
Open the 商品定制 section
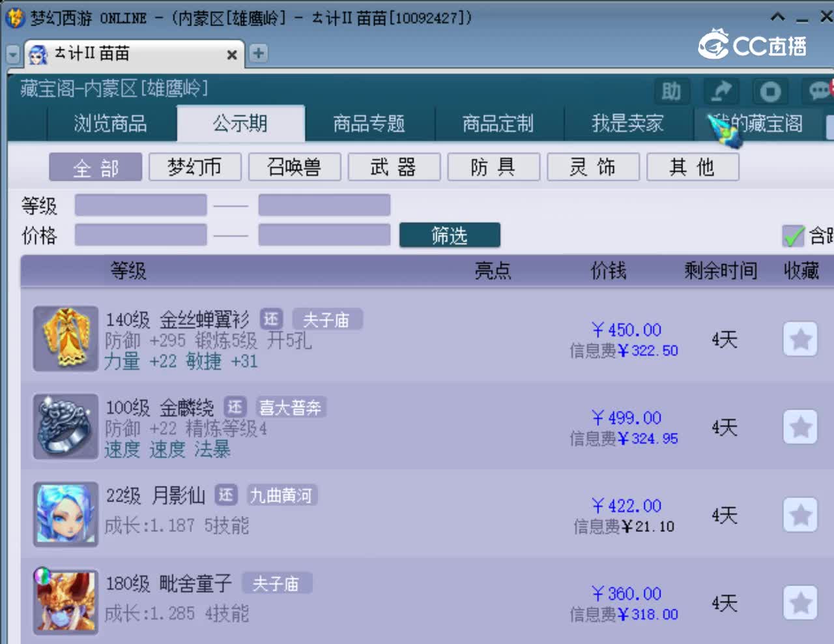point(497,123)
